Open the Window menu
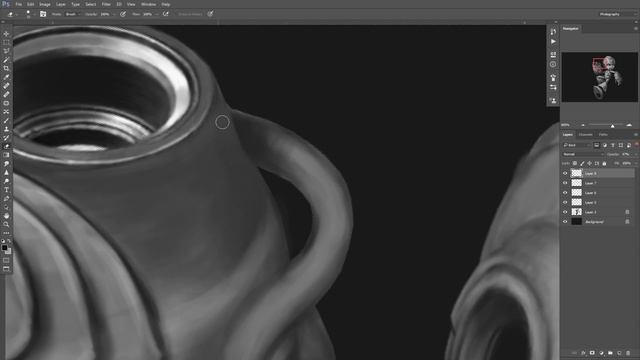 pyautogui.click(x=149, y=4)
